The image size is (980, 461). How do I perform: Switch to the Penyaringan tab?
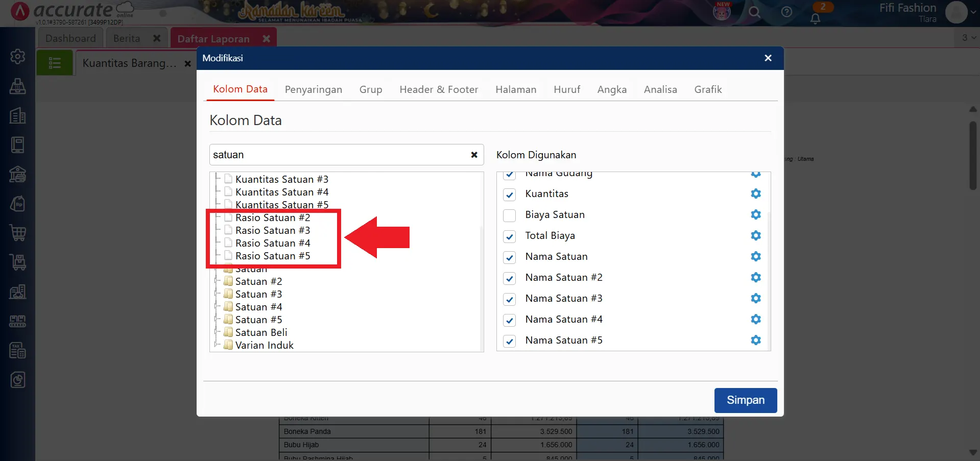click(313, 90)
